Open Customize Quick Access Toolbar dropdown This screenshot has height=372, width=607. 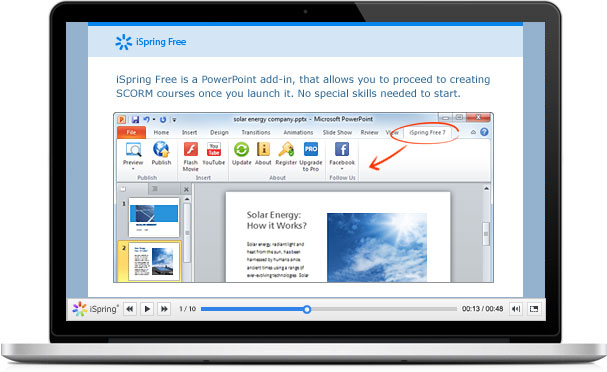pyautogui.click(x=174, y=120)
